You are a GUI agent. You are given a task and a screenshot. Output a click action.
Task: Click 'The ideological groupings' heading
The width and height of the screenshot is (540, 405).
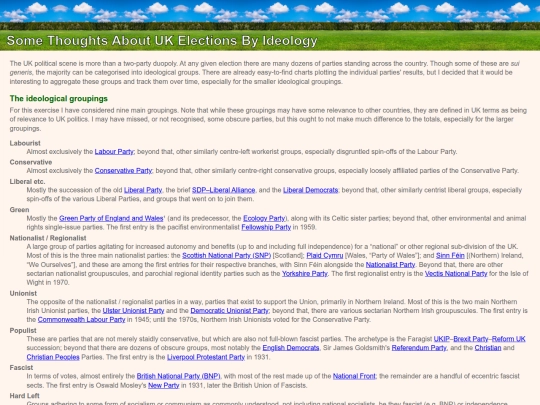[x=59, y=98]
